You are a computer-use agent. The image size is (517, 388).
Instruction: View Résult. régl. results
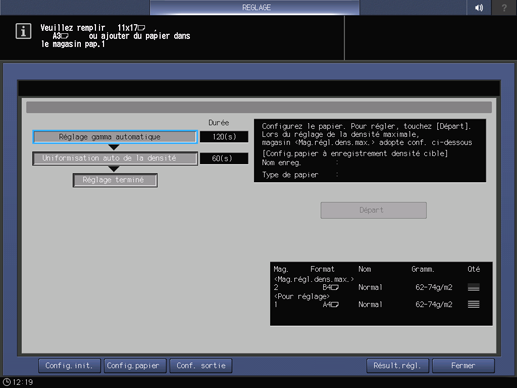pyautogui.click(x=397, y=366)
